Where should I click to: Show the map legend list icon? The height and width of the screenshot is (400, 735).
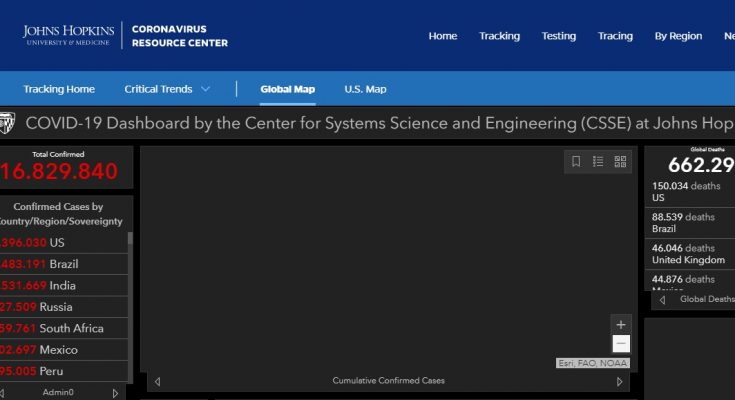[598, 161]
